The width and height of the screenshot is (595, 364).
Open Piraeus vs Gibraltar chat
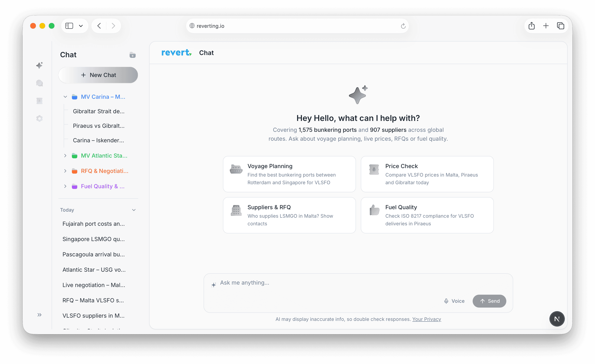(99, 126)
